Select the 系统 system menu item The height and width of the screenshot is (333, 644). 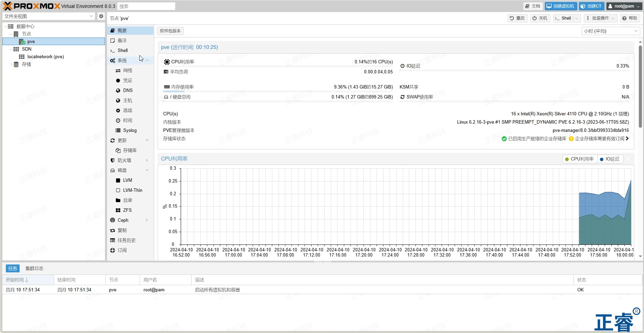click(x=130, y=61)
